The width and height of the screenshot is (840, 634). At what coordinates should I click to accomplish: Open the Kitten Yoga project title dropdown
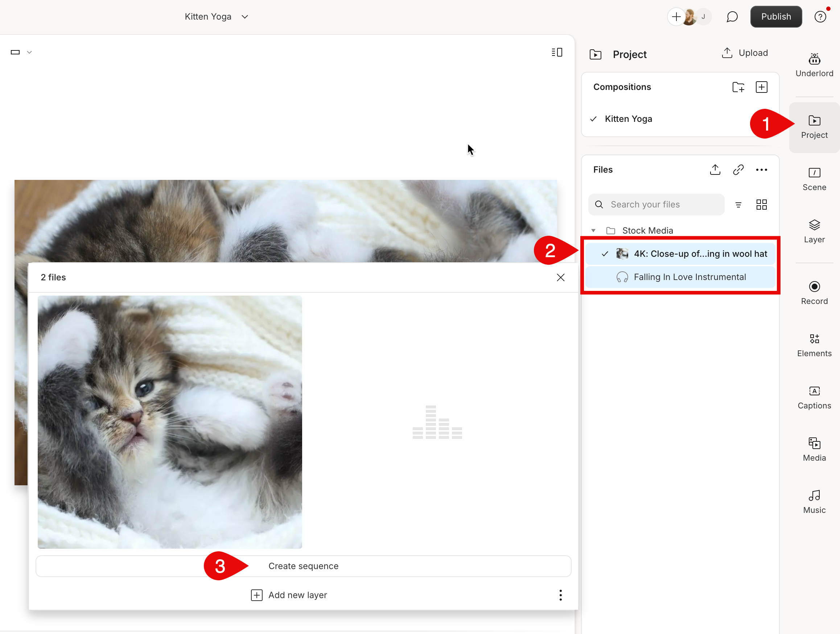click(x=245, y=17)
